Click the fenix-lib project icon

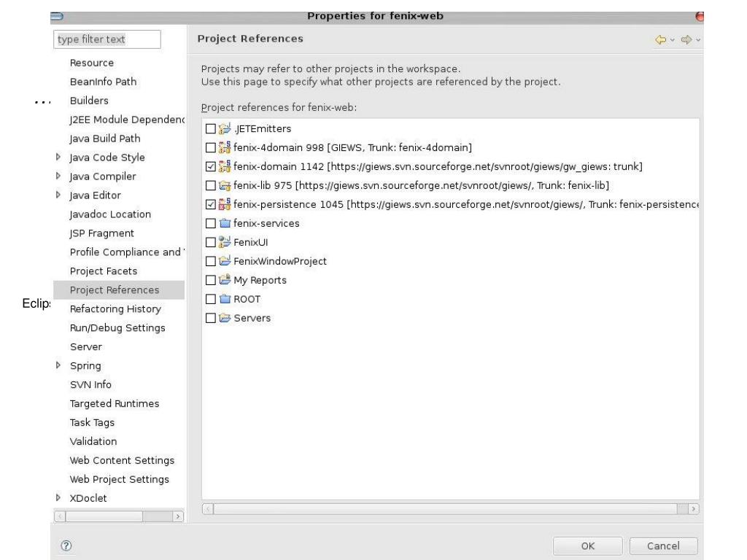[225, 185]
